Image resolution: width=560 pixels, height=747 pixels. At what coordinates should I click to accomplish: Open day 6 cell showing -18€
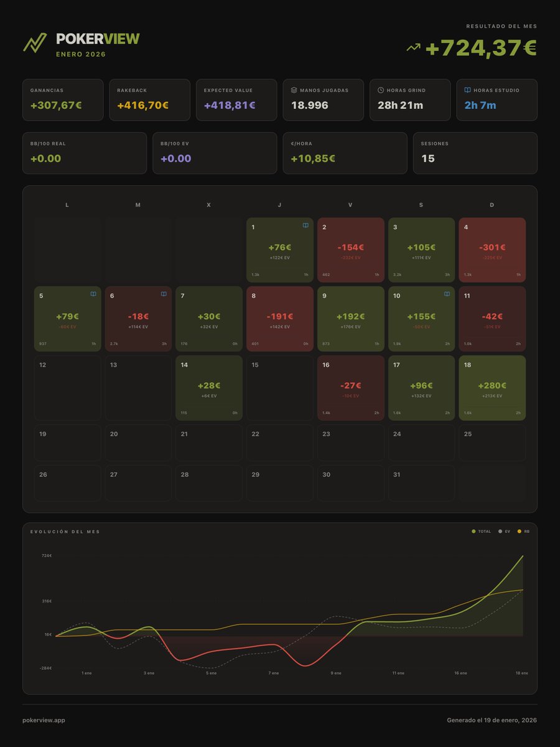tap(138, 319)
